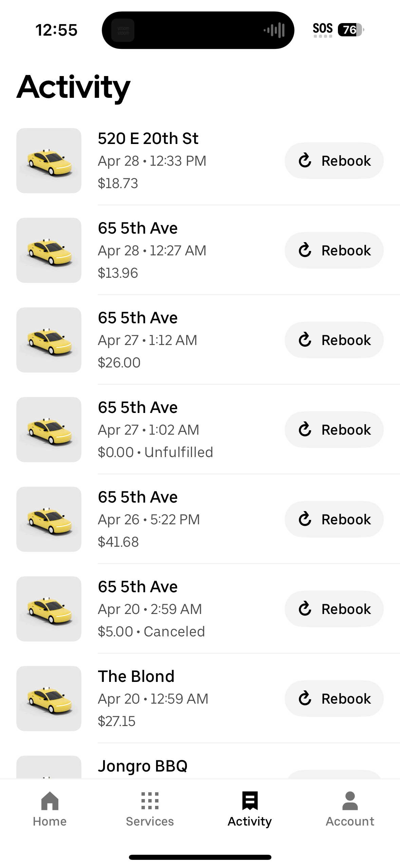
Task: Rebook the Unfulfilled 65 5th Ave ride
Action: 334,430
